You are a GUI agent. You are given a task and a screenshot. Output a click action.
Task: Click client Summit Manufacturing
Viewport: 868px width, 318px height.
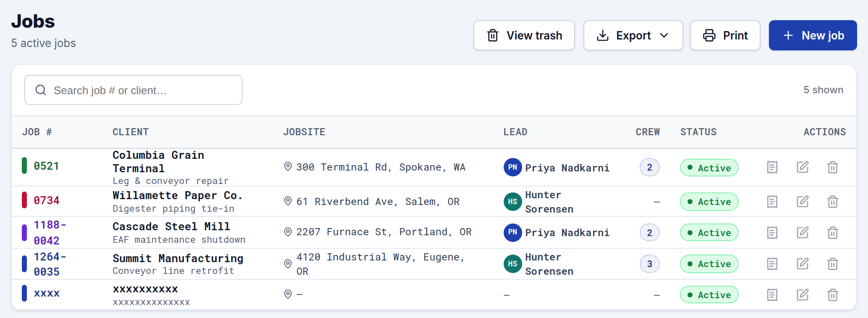[x=178, y=258]
